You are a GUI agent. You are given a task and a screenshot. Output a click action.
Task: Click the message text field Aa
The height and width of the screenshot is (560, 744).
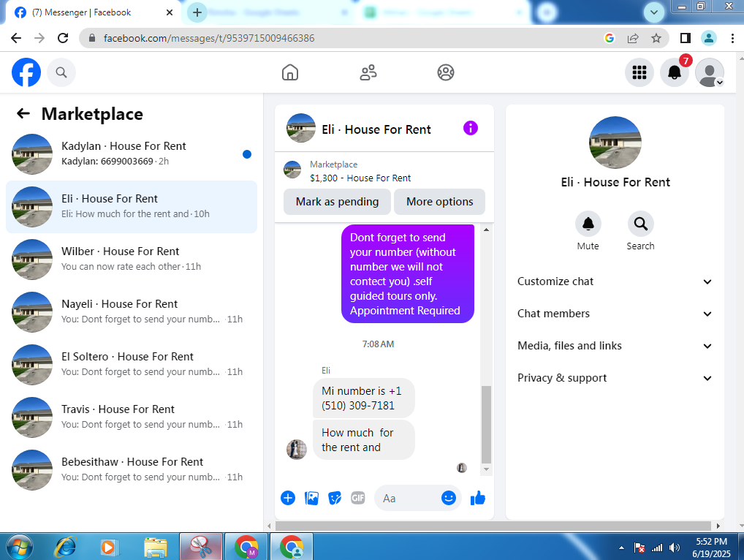click(409, 499)
